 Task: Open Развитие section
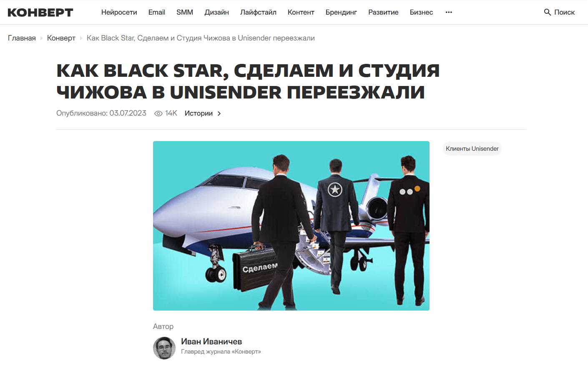pos(383,12)
